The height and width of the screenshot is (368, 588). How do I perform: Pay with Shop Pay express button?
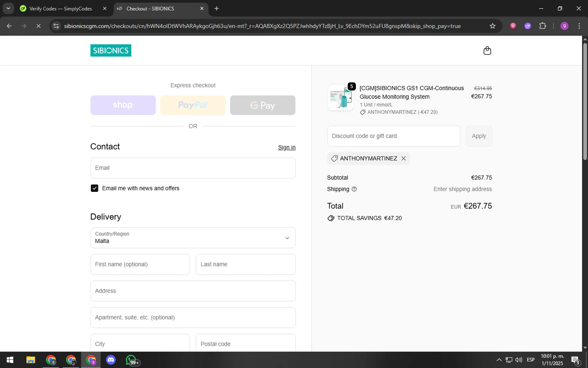[123, 105]
